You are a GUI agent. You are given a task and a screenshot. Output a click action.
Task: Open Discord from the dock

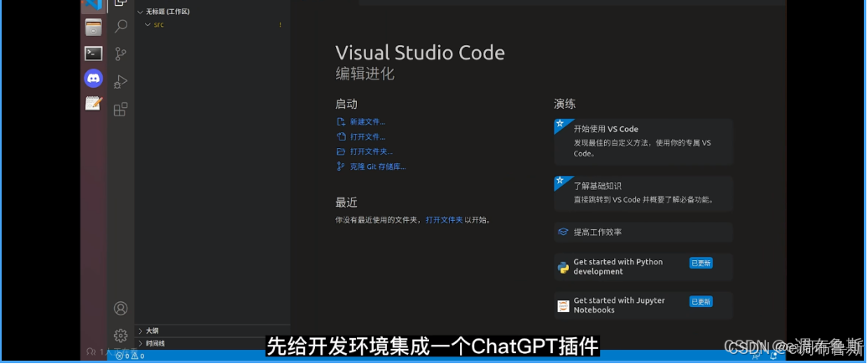[x=94, y=78]
